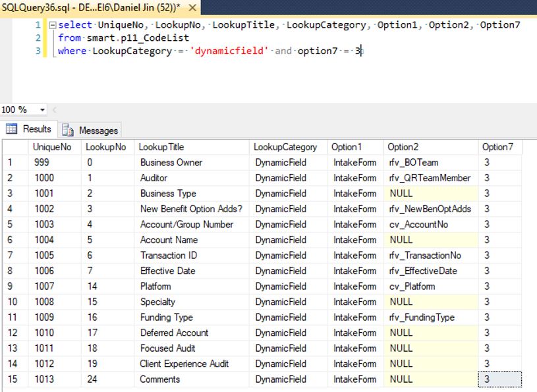Select result row 8 header
537x392 pixels.
pos(15,271)
